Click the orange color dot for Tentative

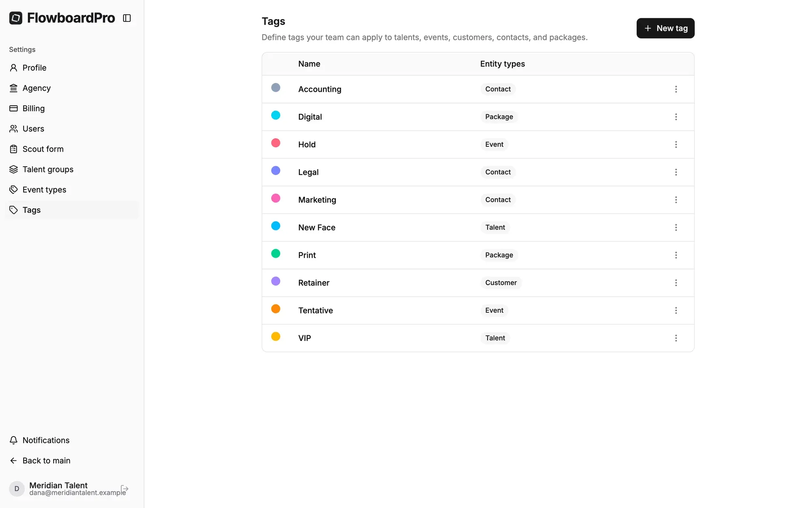click(276, 308)
